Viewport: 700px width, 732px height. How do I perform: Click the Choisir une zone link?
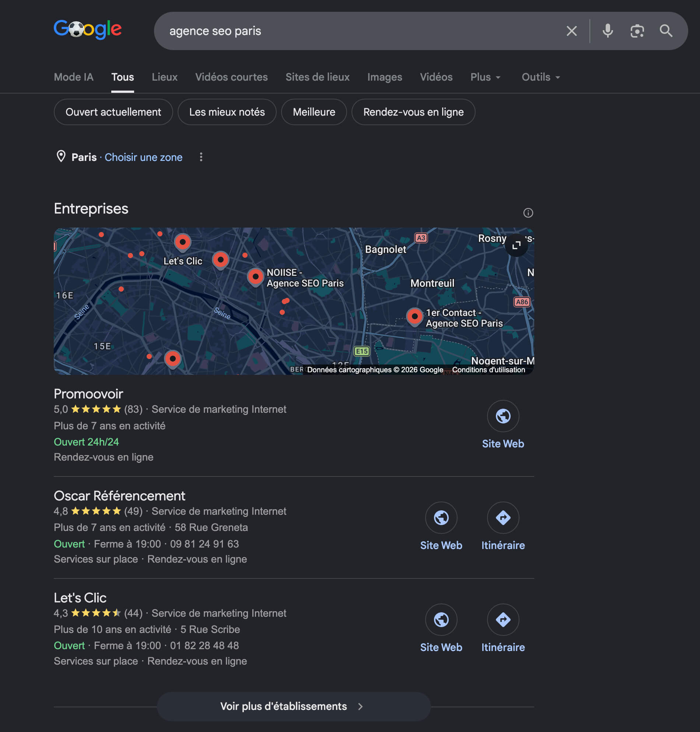143,157
